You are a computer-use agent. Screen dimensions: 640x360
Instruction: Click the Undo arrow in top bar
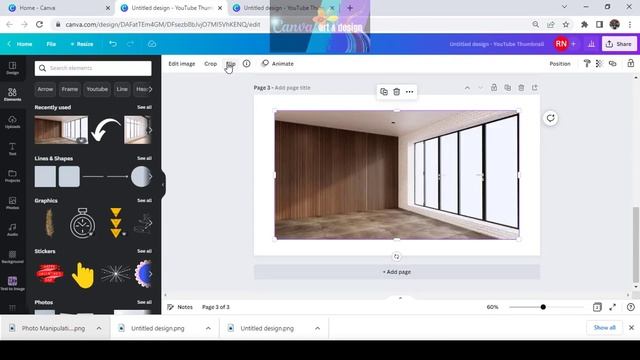point(113,44)
